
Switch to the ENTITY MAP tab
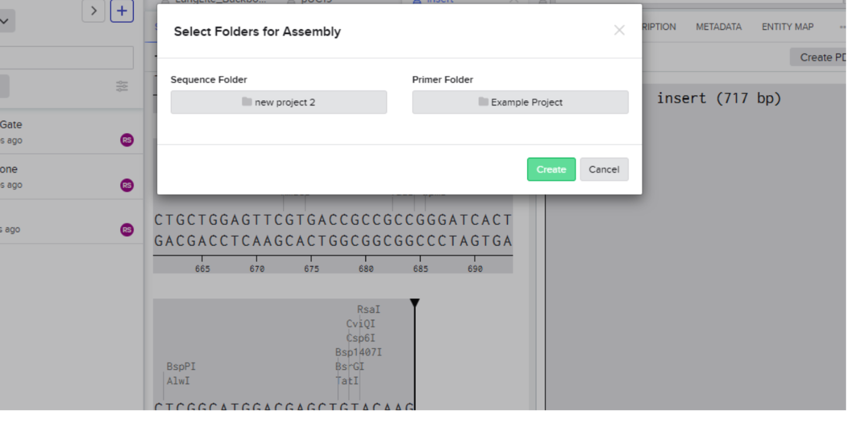(787, 27)
